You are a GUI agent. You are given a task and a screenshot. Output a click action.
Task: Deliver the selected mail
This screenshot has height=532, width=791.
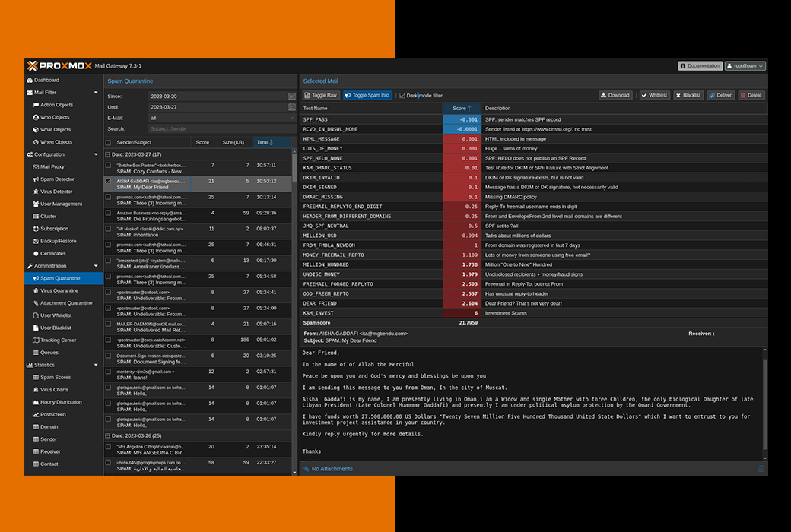pyautogui.click(x=720, y=95)
